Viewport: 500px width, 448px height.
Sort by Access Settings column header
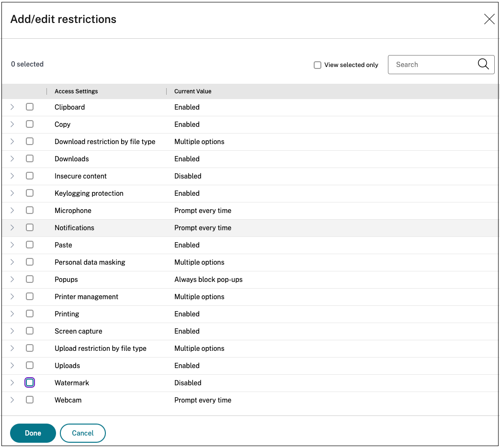pos(76,91)
